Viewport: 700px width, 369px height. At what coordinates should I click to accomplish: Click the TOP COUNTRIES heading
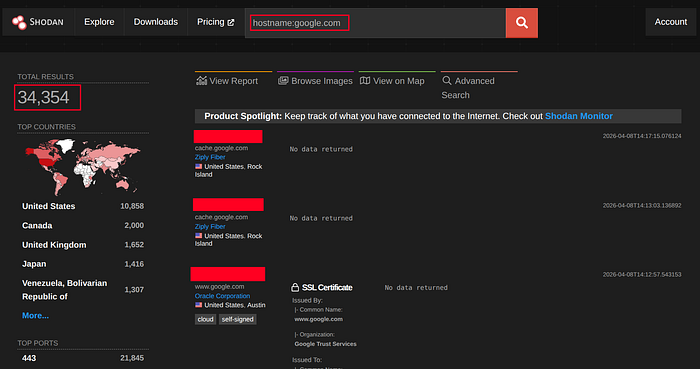point(46,127)
